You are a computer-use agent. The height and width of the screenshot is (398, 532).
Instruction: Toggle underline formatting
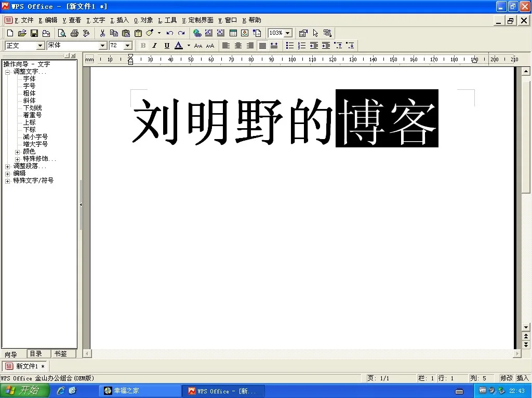coord(167,46)
